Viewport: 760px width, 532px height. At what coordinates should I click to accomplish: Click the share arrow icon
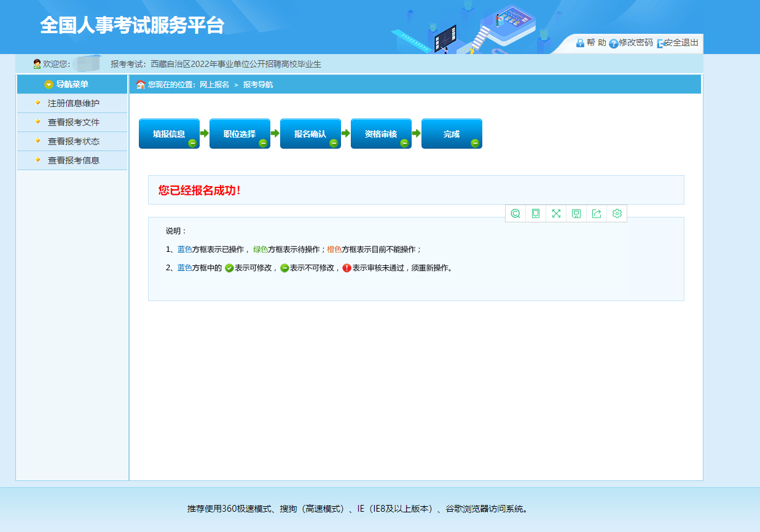597,214
